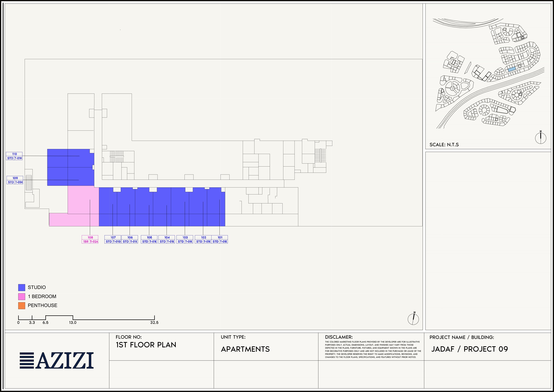
Task: Click the PROJECT NAME / BUILDING: heading
Action: click(462, 337)
